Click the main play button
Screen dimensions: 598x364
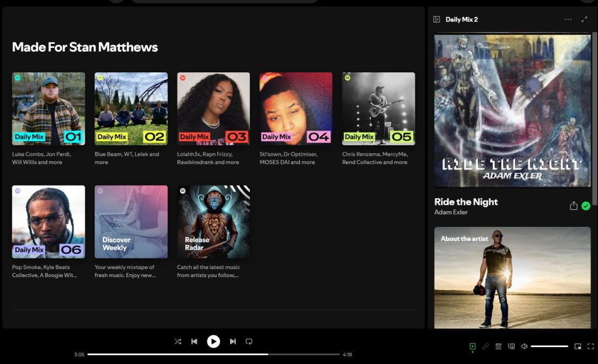(213, 341)
